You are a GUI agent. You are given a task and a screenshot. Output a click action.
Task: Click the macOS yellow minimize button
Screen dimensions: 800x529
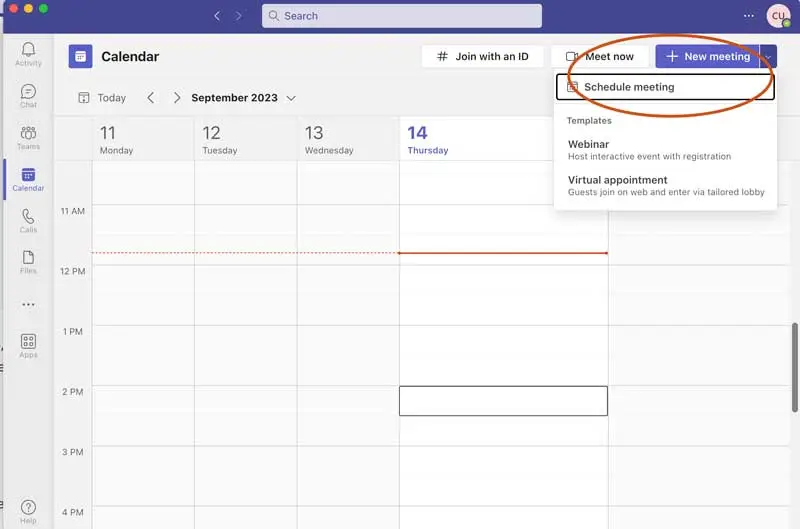[x=28, y=8]
